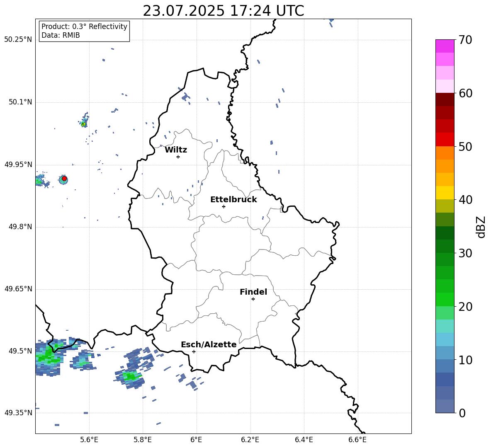
Task: Click the Data: RMIB text
Action: (x=61, y=35)
